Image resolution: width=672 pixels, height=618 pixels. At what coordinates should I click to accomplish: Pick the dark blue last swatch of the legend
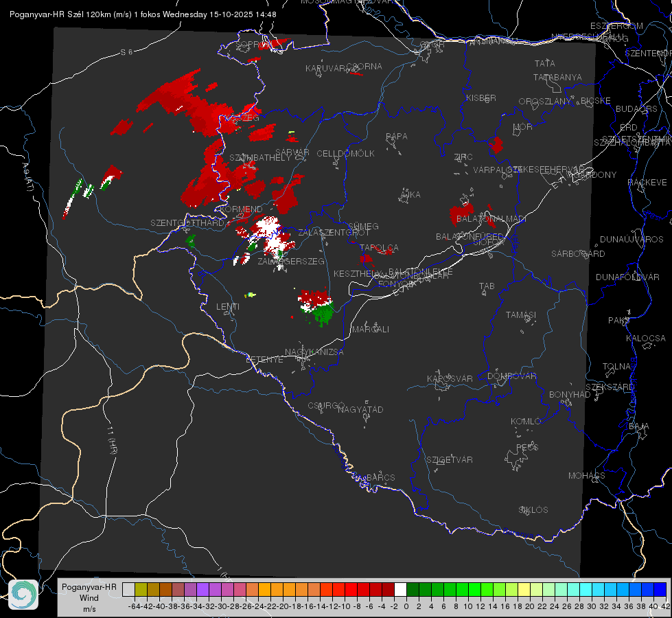click(x=660, y=590)
